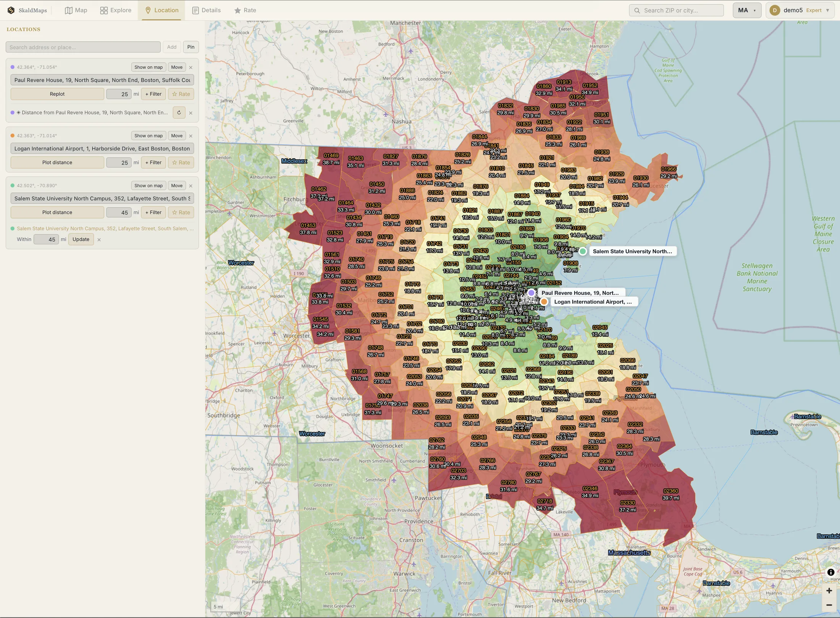Image resolution: width=840 pixels, height=618 pixels.
Task: Edit Paul Revere House radius 25 field
Action: pyautogui.click(x=119, y=94)
